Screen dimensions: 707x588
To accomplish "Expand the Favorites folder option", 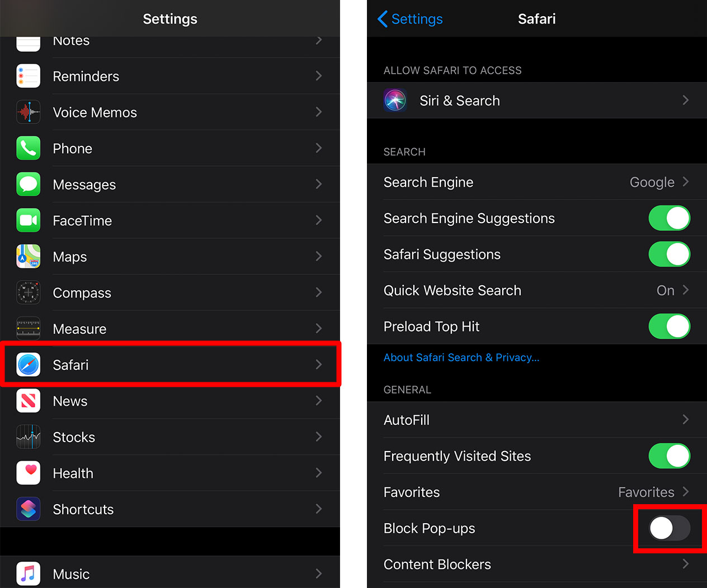I will pyautogui.click(x=653, y=492).
